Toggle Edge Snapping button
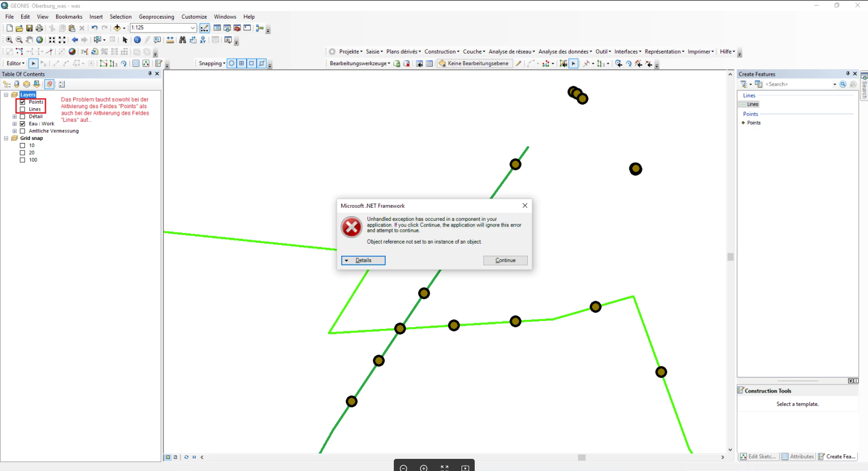The height and width of the screenshot is (471, 868). pyautogui.click(x=261, y=63)
